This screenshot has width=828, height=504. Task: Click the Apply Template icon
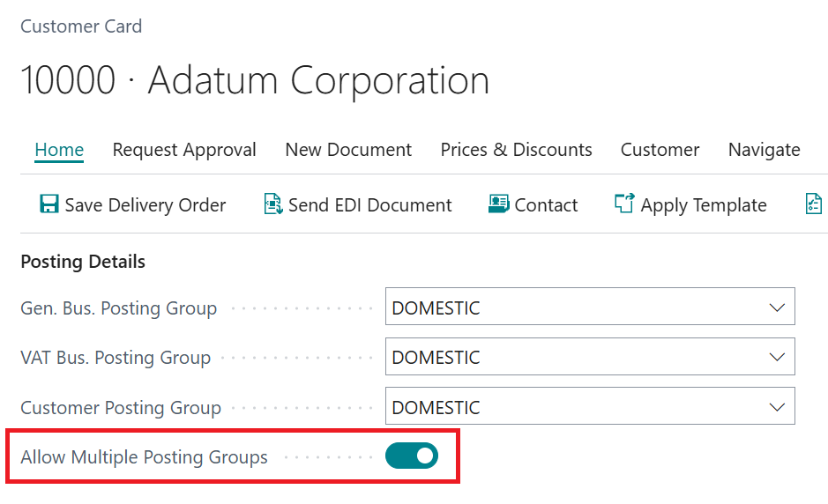624,204
